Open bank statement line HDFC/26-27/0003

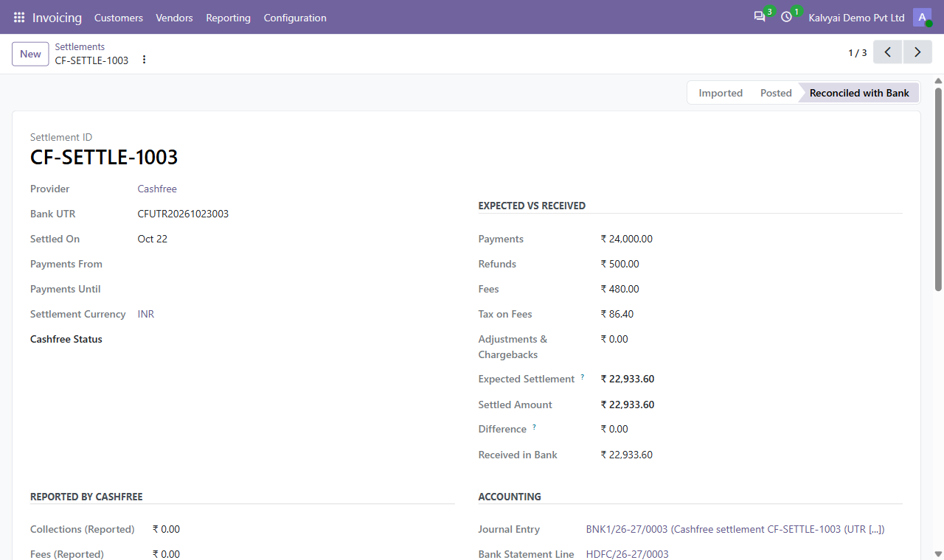click(628, 554)
